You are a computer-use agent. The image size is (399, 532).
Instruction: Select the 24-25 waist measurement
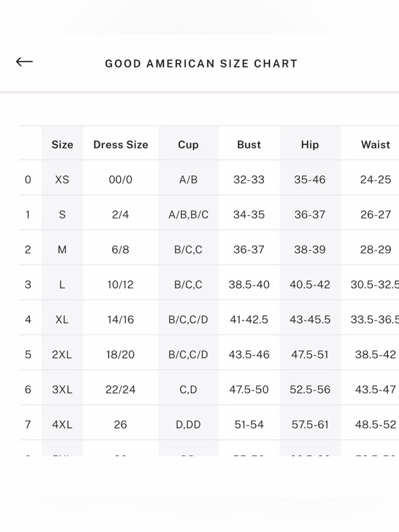[375, 180]
